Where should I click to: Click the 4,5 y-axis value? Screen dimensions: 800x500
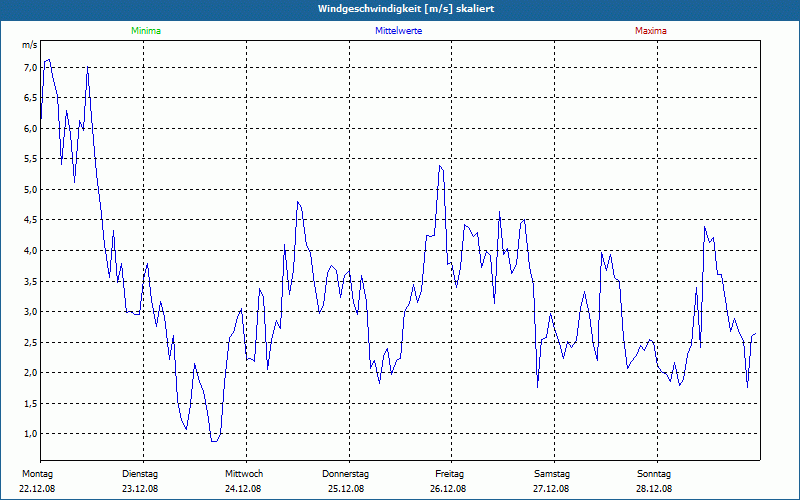pos(31,220)
